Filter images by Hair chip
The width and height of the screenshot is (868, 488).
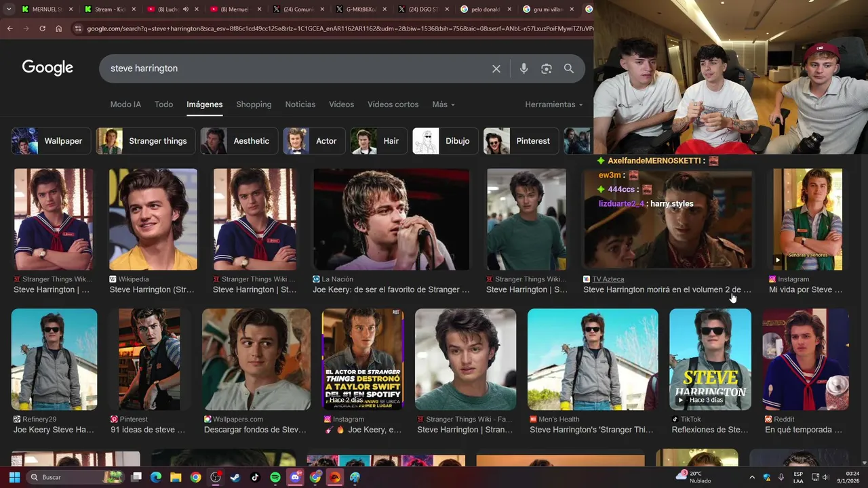tap(378, 141)
